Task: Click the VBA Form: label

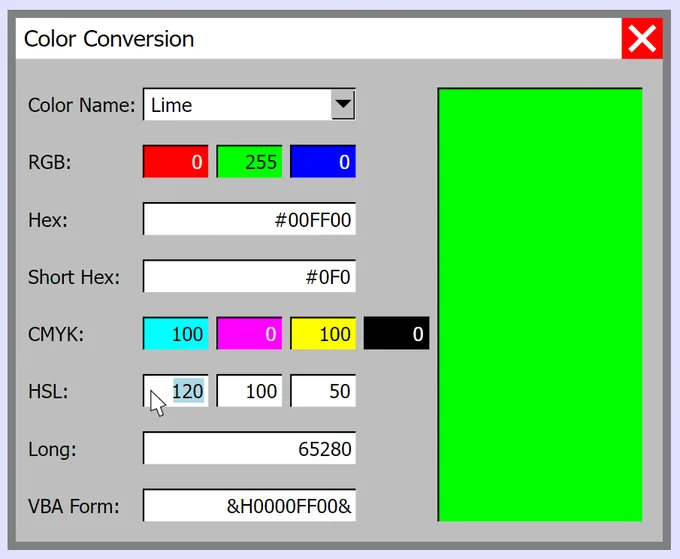Action: [74, 506]
